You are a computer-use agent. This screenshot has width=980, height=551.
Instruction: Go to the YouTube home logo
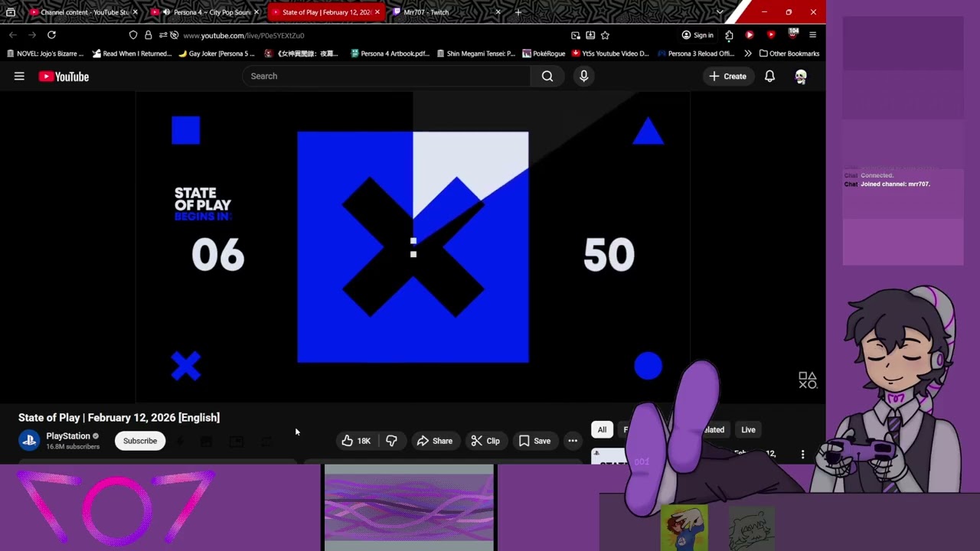[x=64, y=77]
